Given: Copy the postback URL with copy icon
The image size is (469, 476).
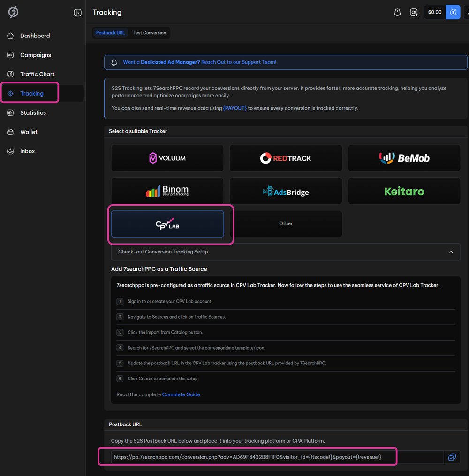Looking at the screenshot, I should tap(452, 457).
